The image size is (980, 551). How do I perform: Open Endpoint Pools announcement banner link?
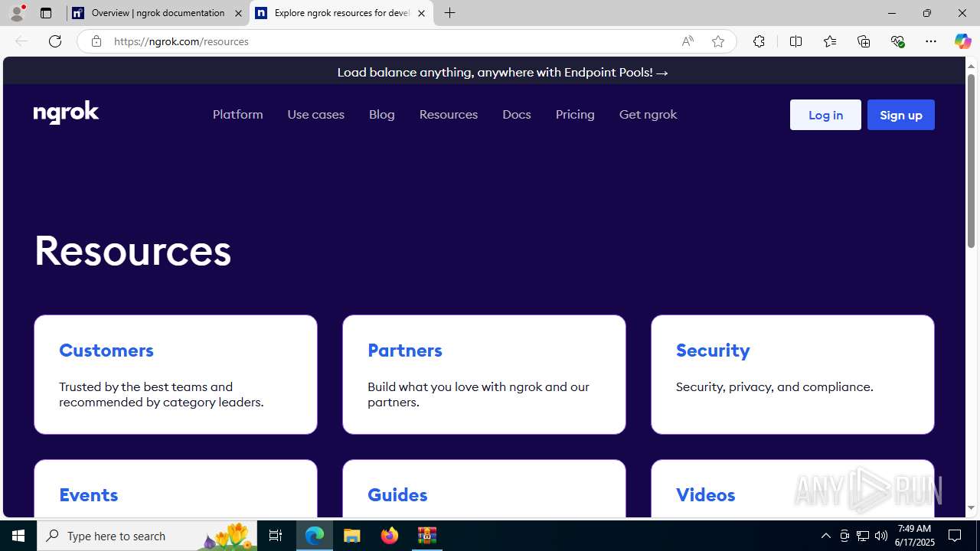click(503, 72)
